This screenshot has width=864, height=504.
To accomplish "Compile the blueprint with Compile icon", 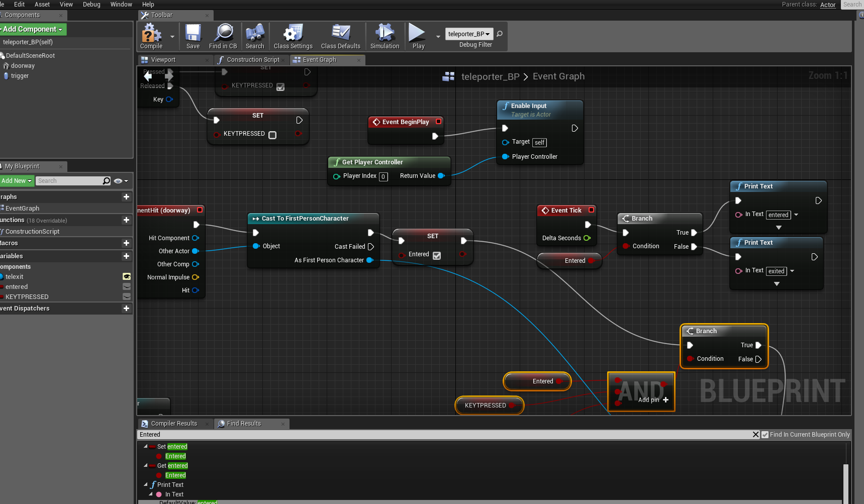I will [151, 37].
